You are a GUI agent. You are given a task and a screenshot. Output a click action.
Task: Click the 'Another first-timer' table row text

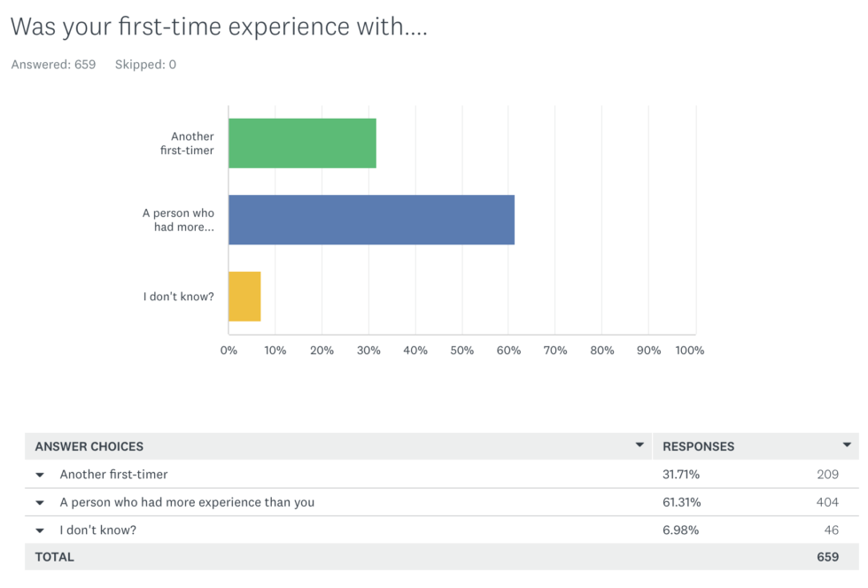[113, 475]
